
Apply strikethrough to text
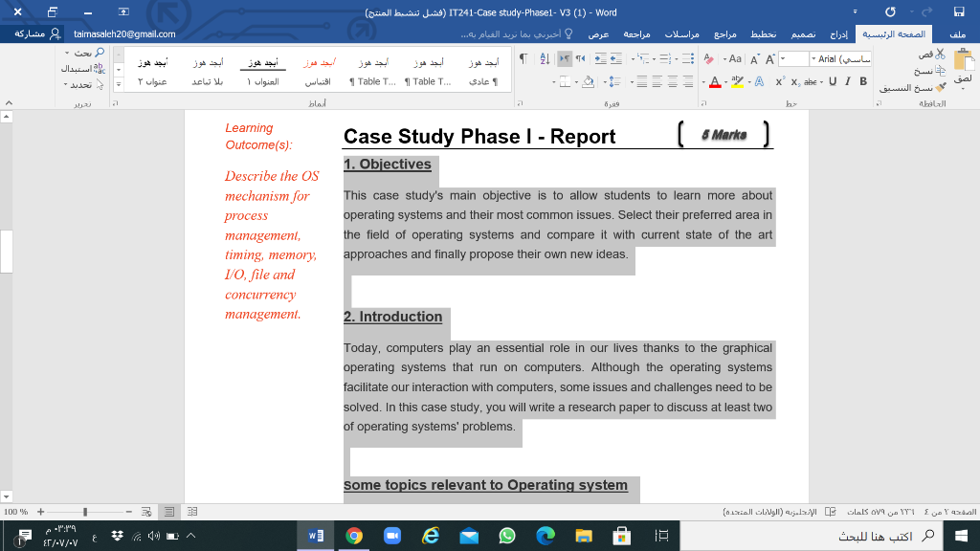811,81
